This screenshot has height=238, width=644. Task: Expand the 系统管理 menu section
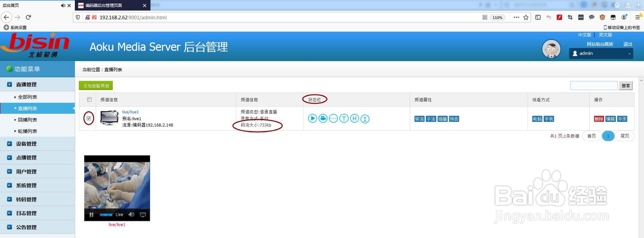[x=37, y=185]
